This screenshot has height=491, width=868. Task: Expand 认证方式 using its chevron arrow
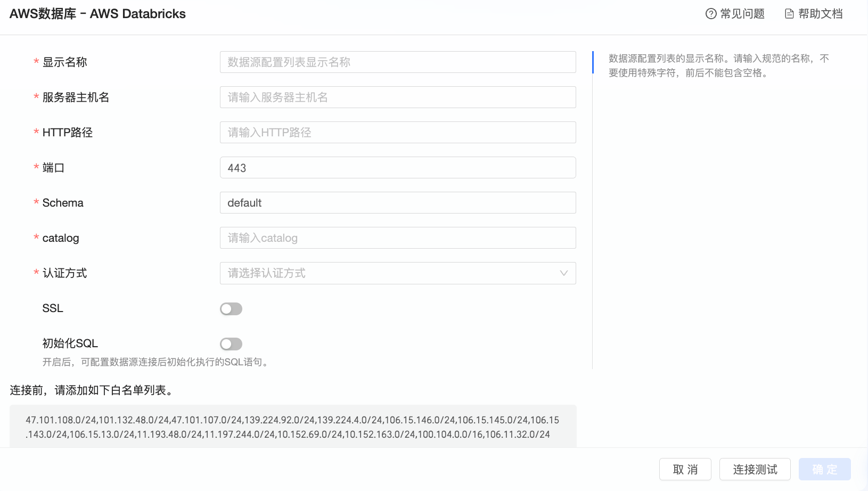(x=564, y=273)
